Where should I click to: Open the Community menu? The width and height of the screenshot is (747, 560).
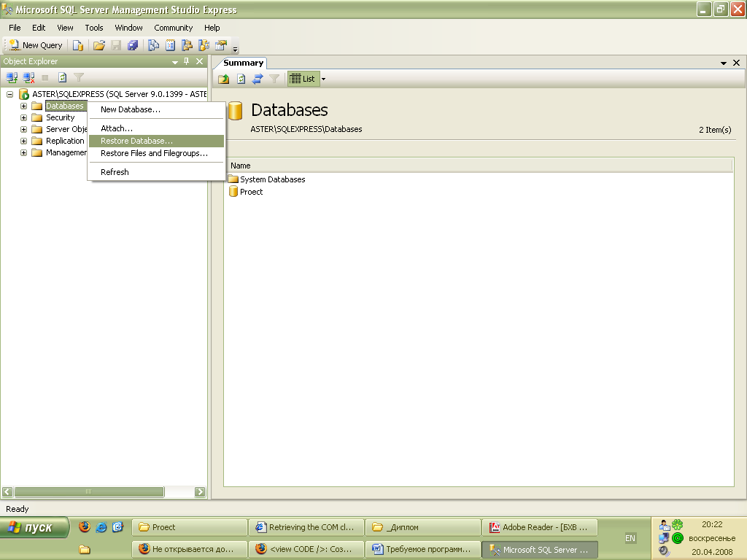pos(174,28)
